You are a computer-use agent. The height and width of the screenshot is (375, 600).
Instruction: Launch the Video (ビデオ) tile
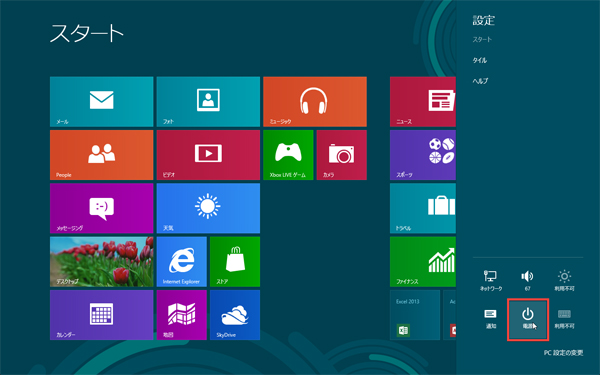click(x=208, y=155)
